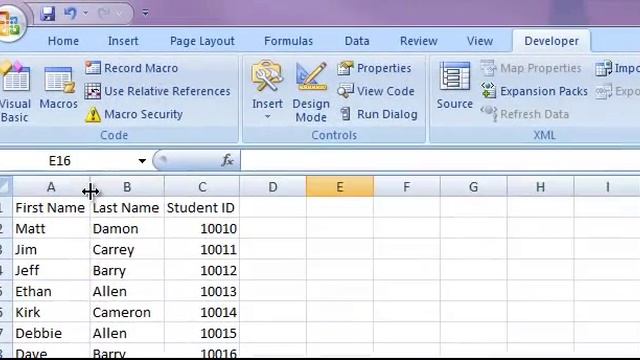The height and width of the screenshot is (360, 640).
Task: Click the 'Last Name' header cell
Action: click(127, 208)
